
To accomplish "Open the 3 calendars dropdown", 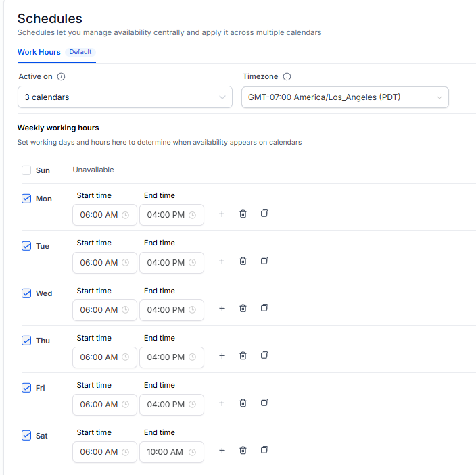I will pyautogui.click(x=125, y=97).
